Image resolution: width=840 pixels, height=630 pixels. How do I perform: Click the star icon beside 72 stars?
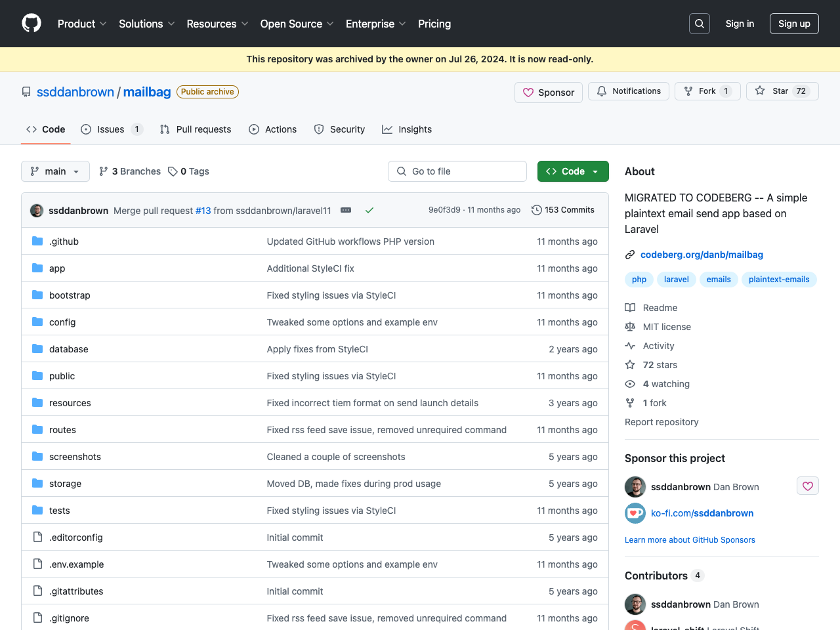pos(630,365)
